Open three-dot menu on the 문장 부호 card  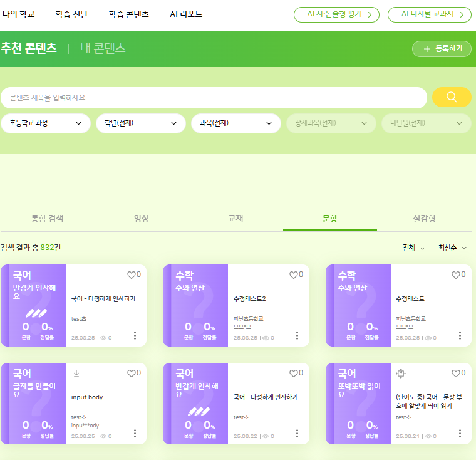tap(460, 434)
